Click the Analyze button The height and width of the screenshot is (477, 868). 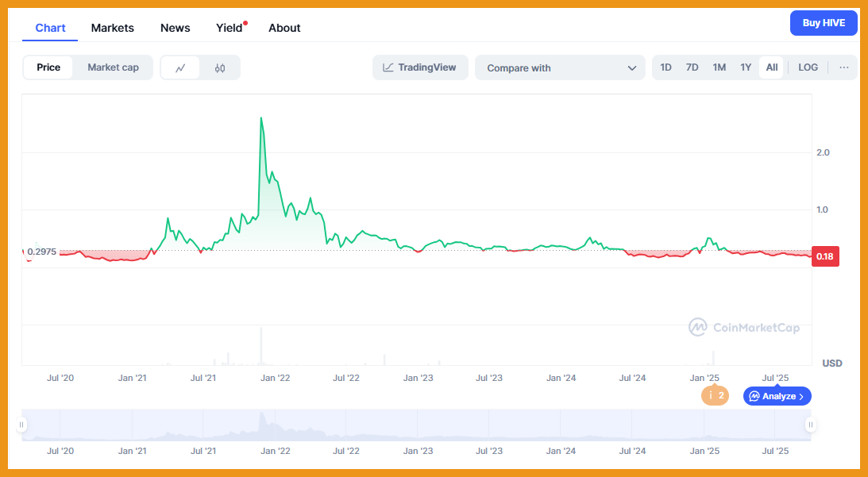pyautogui.click(x=777, y=396)
